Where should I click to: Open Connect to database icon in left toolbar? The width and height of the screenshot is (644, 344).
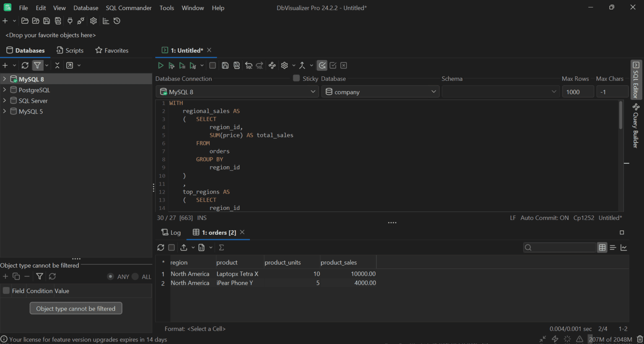70,21
